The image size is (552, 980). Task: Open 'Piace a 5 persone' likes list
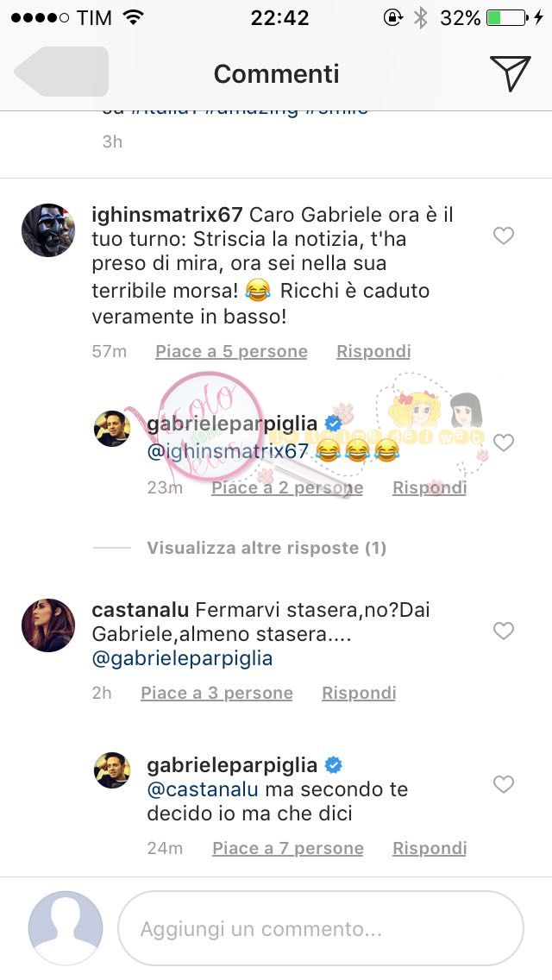(x=231, y=352)
